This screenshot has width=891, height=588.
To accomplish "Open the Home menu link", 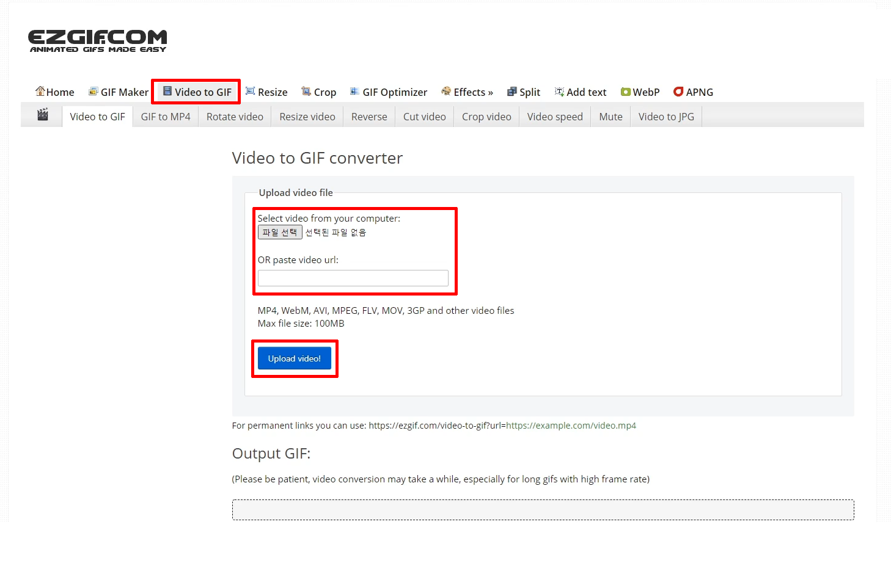I will click(55, 92).
